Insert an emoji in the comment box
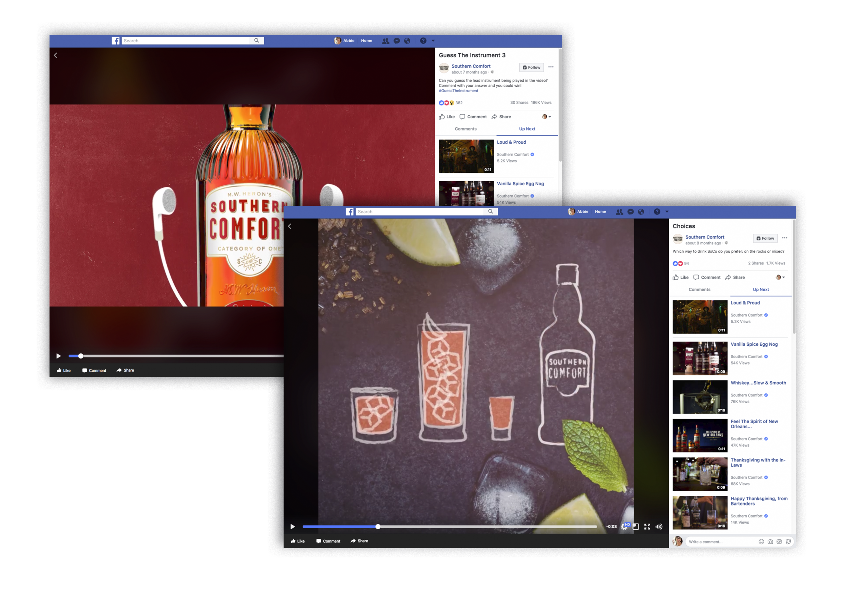The image size is (847, 616). point(761,542)
